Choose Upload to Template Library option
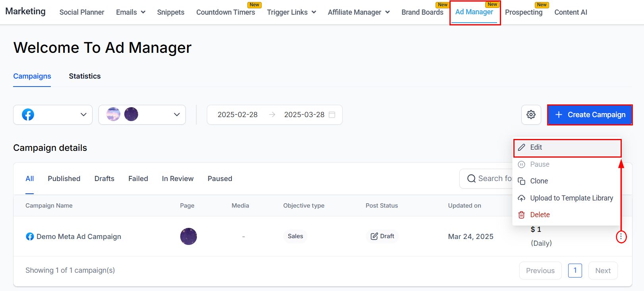 [571, 198]
